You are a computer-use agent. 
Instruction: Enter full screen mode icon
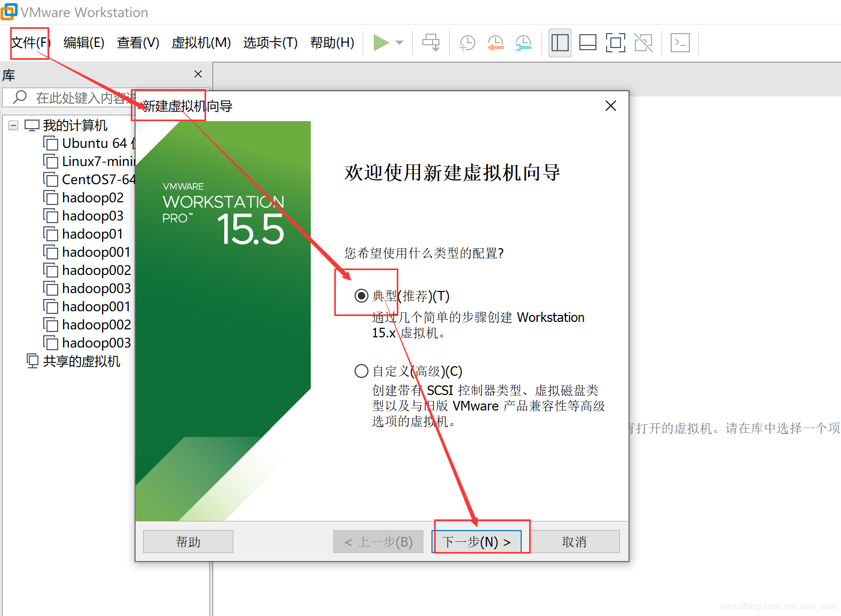point(616,43)
